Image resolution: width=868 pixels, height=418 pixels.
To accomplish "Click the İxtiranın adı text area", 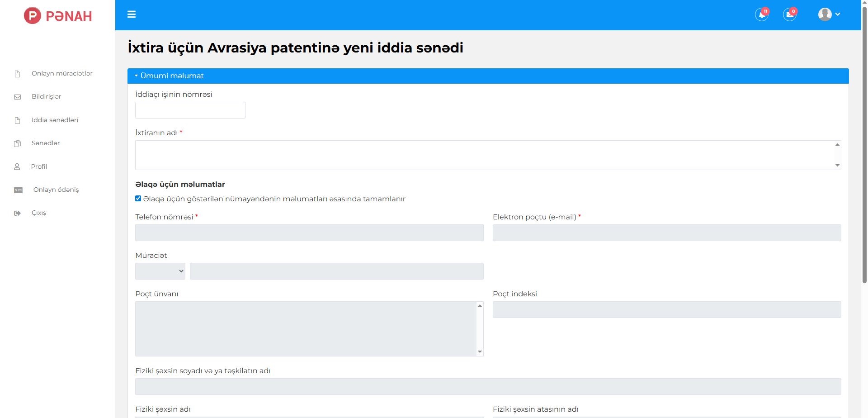I will [484, 155].
